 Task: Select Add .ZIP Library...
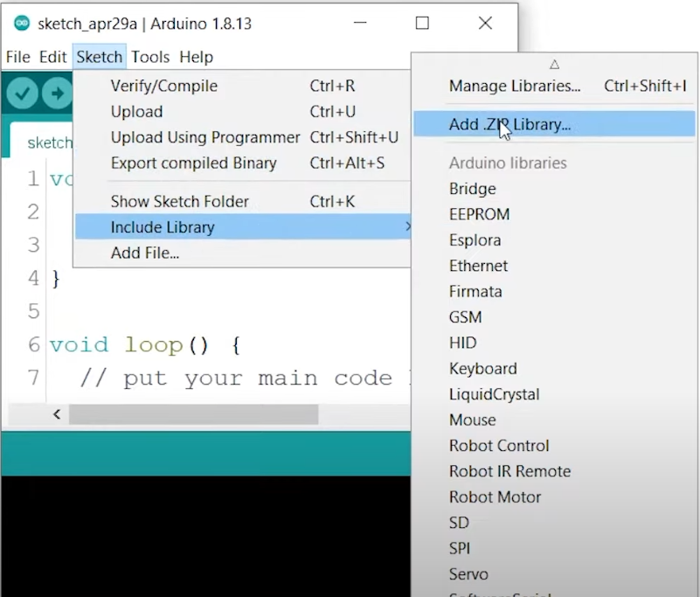[554, 124]
